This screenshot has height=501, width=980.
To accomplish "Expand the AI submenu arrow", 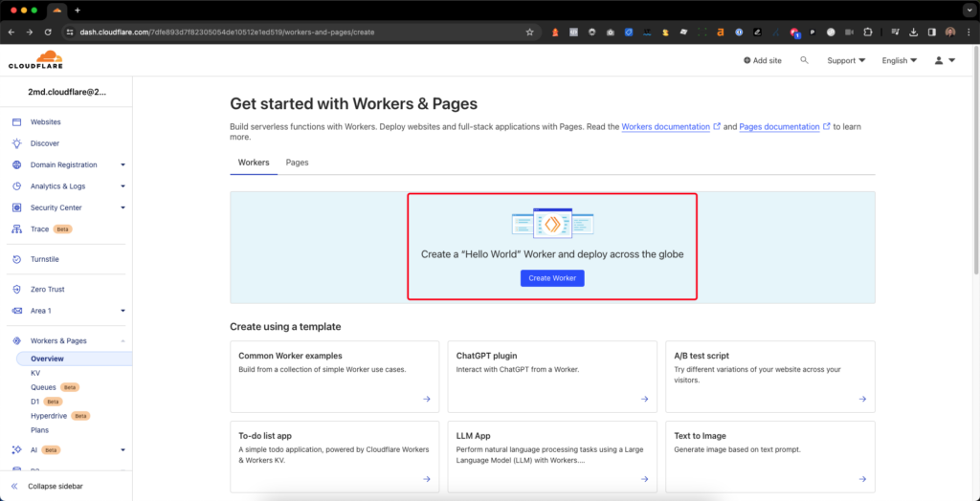I will tap(123, 449).
